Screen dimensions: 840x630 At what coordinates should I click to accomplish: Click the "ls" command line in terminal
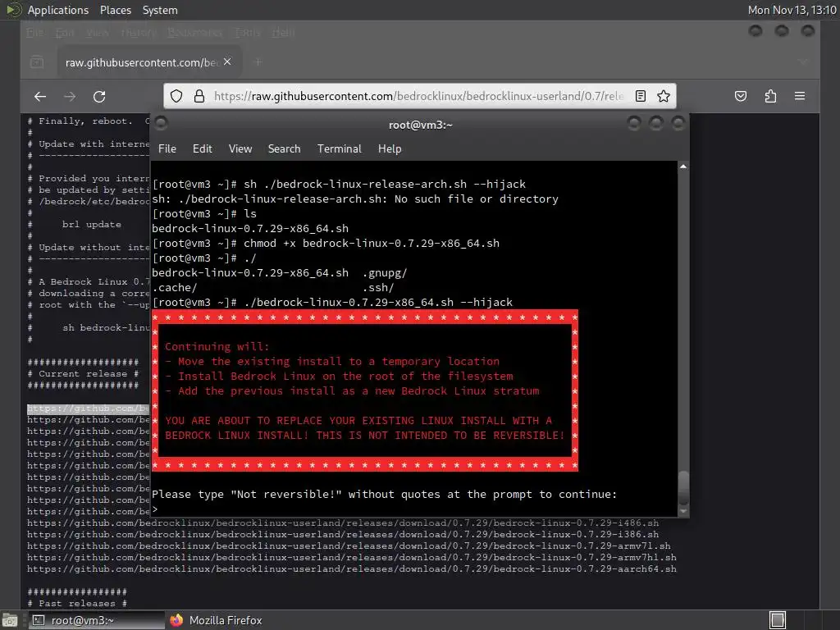click(x=204, y=214)
